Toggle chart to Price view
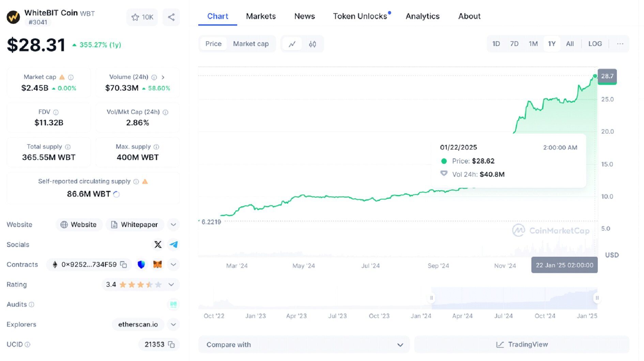The width and height of the screenshot is (644, 361). [x=213, y=44]
